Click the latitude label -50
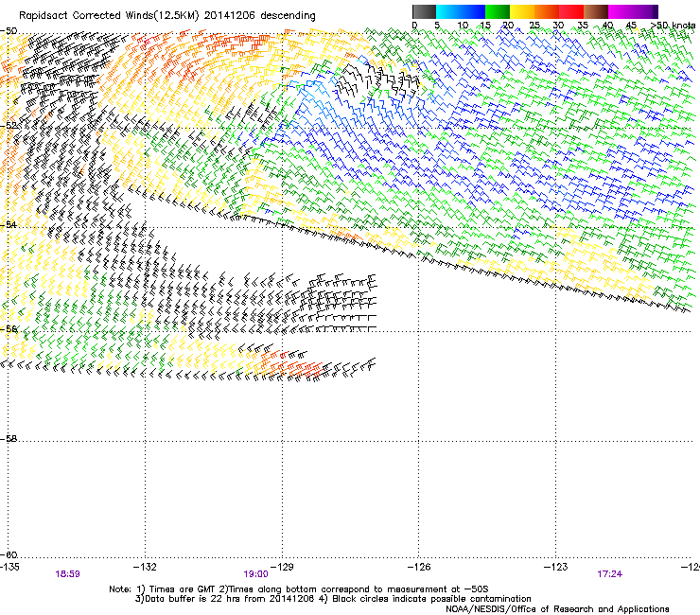Screen dimensions: 700x615 pos(9,31)
